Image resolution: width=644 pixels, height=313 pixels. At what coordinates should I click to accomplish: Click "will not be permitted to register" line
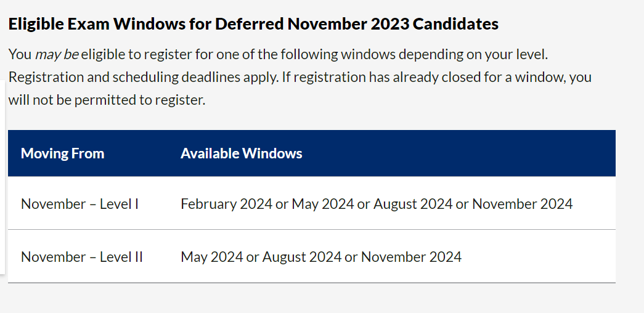(107, 100)
